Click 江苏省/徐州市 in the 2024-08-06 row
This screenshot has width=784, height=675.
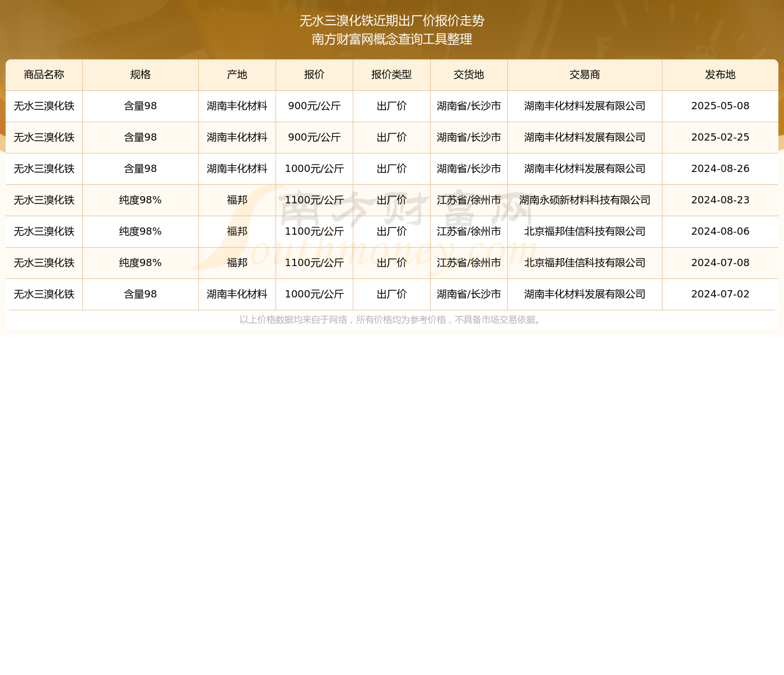[469, 231]
